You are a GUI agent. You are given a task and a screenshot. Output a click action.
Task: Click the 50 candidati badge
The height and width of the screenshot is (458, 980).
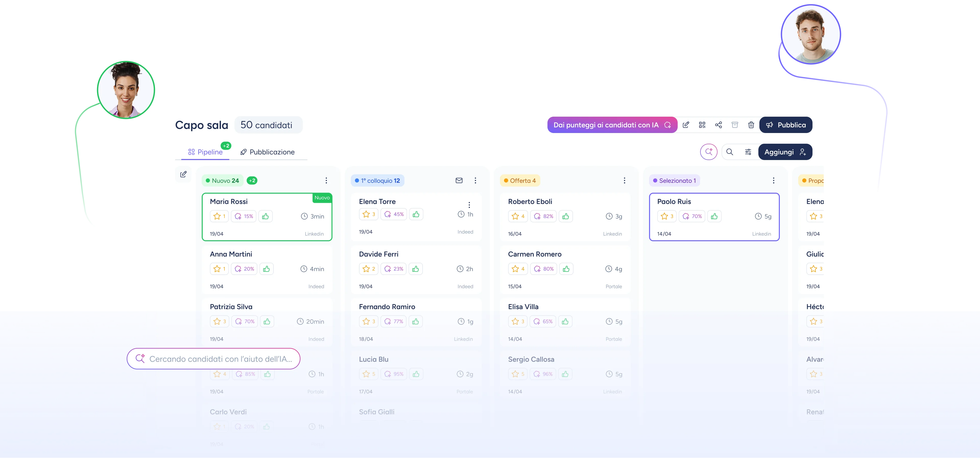pos(268,125)
